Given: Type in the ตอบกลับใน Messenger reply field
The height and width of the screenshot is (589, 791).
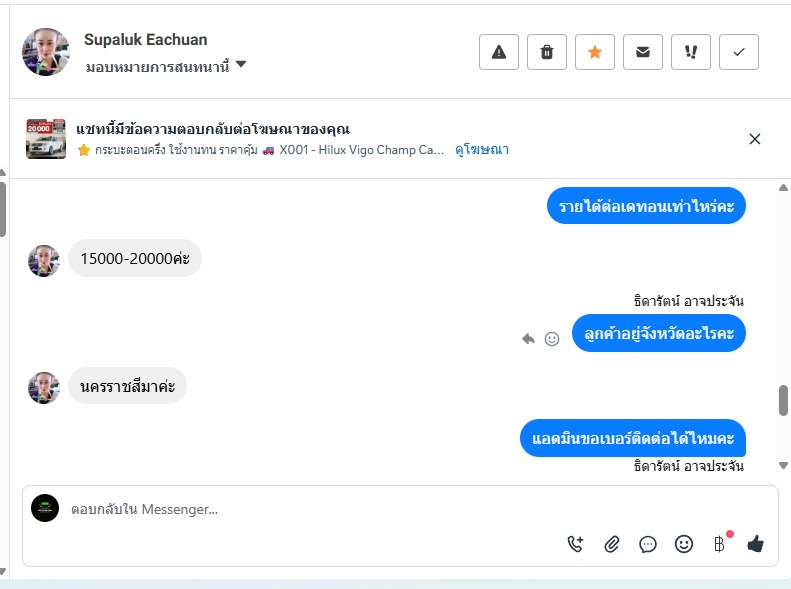Looking at the screenshot, I should pyautogui.click(x=300, y=510).
